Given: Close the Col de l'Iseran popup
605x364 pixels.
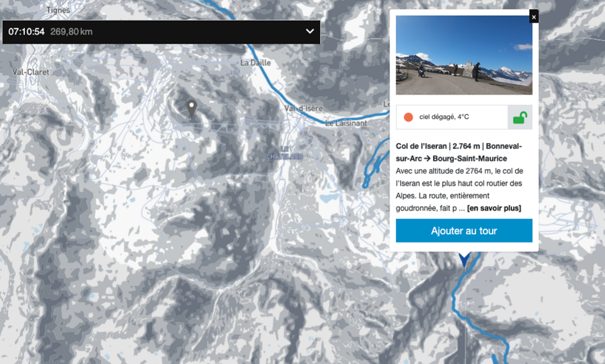Looking at the screenshot, I should [534, 17].
